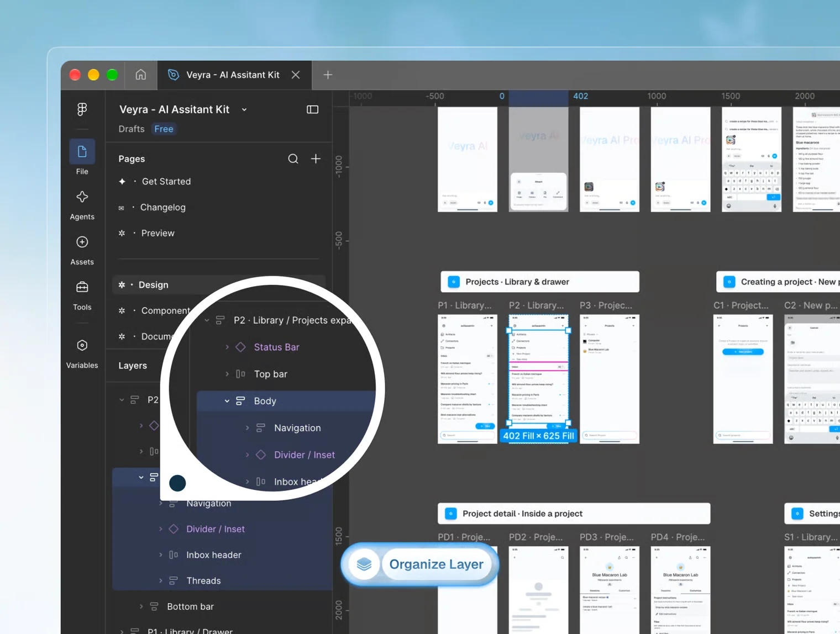Open the Get Started page
This screenshot has height=634, width=840.
pyautogui.click(x=166, y=181)
